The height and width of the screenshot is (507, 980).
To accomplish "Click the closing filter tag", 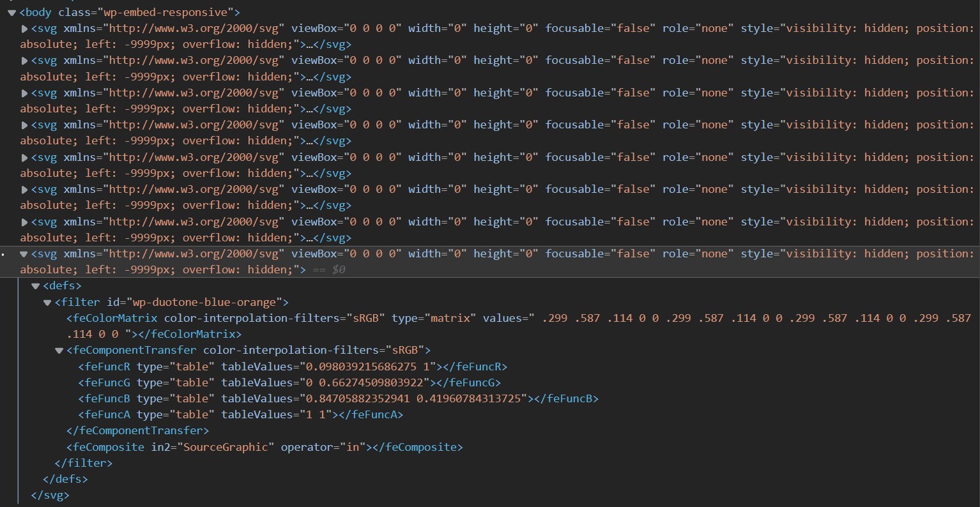I will pyautogui.click(x=84, y=463).
